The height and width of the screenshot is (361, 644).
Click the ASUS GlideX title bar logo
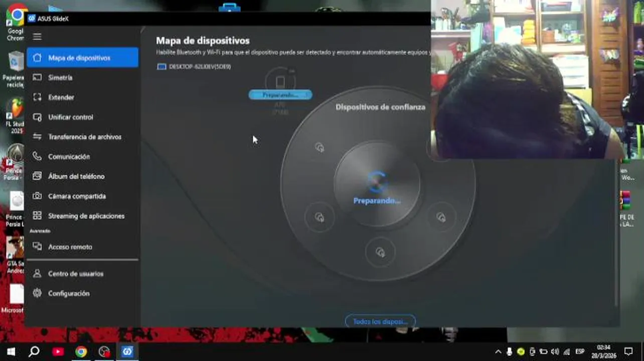pos(32,19)
